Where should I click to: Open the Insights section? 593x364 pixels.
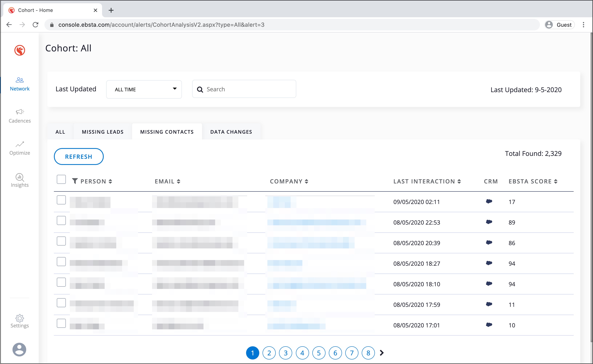click(20, 180)
